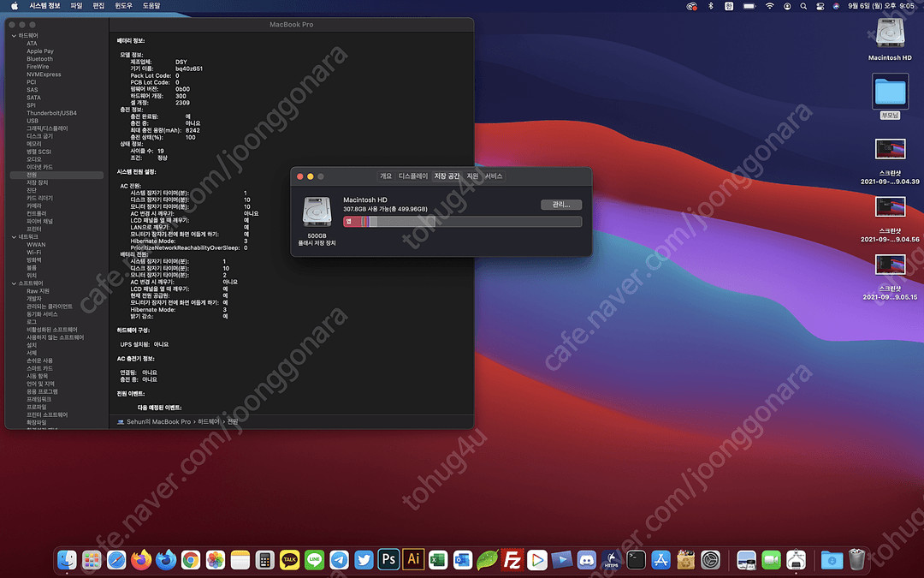
Task: Launch FileZilla from the dock
Action: coord(512,560)
